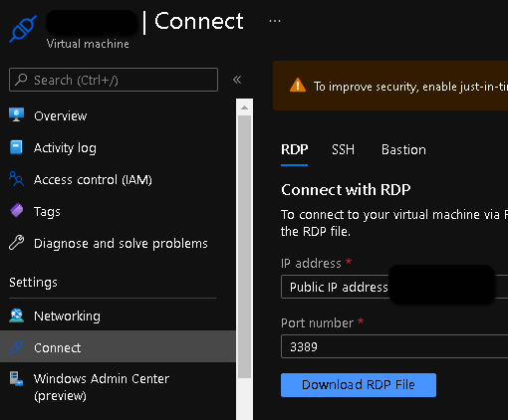This screenshot has height=420, width=508.
Task: Click the sidebar scrollbar thumb
Action: point(245,247)
